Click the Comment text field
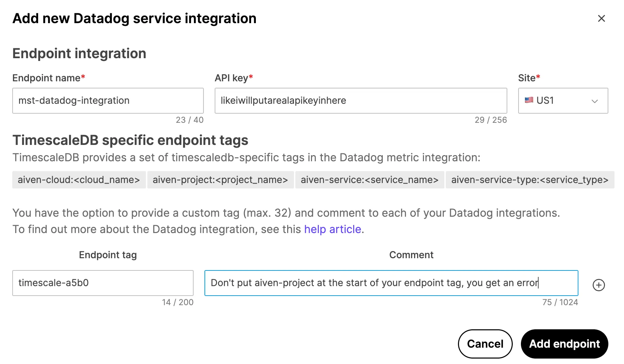Viewport: 624px width, 364px height. point(391,283)
